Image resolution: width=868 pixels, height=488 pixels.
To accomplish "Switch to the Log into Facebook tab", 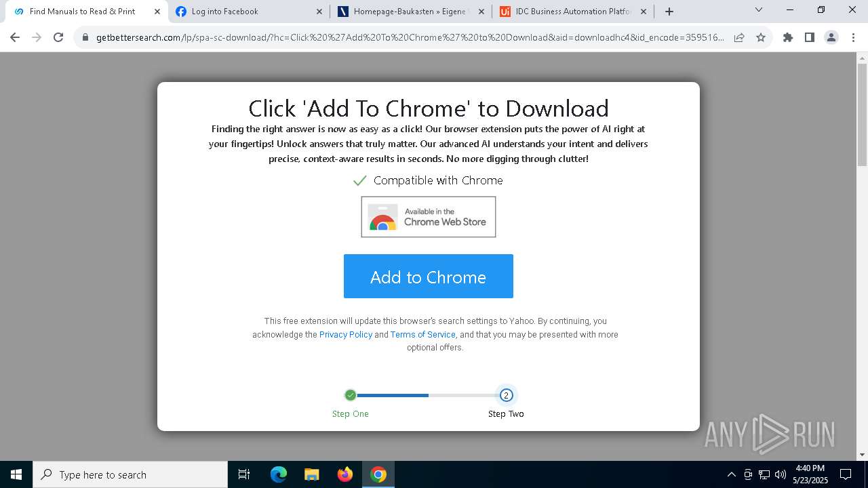I will click(x=248, y=12).
